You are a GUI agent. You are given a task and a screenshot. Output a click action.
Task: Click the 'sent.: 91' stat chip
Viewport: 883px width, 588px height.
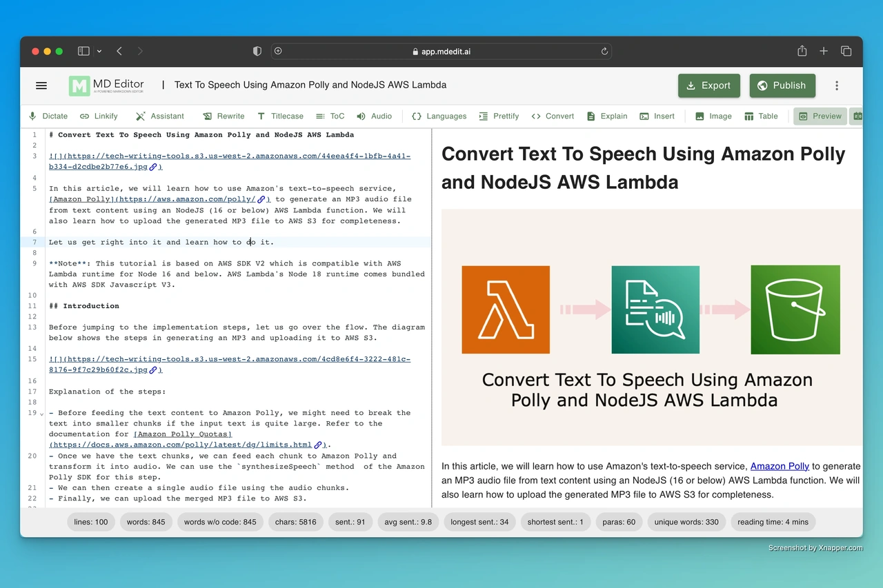(x=350, y=522)
